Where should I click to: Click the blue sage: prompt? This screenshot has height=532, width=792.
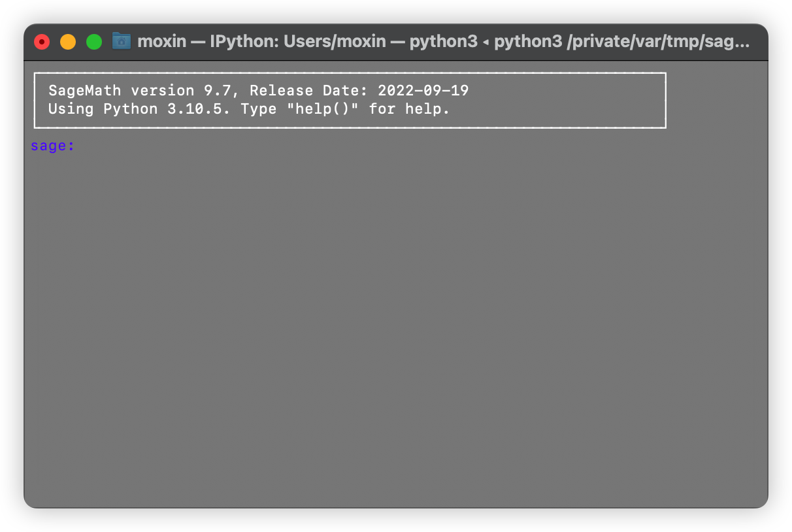52,146
